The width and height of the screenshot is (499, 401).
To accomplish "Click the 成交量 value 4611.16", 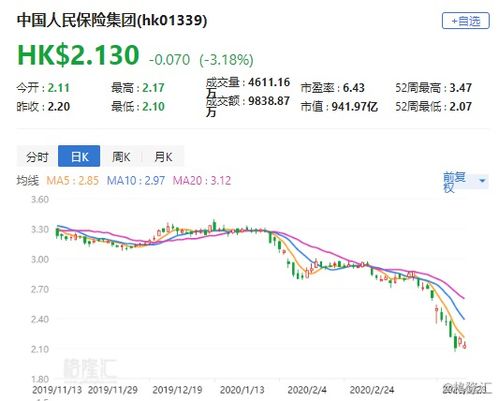I will (269, 82).
